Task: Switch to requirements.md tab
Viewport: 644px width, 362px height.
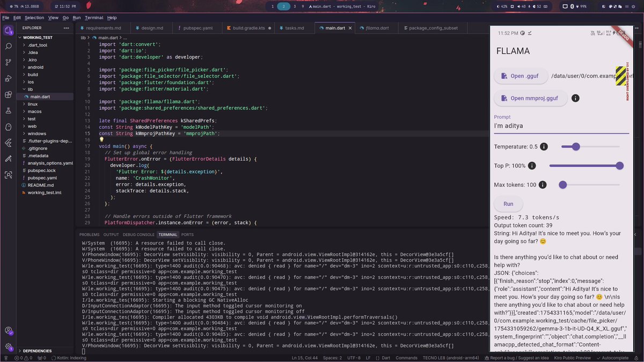Action: click(103, 28)
